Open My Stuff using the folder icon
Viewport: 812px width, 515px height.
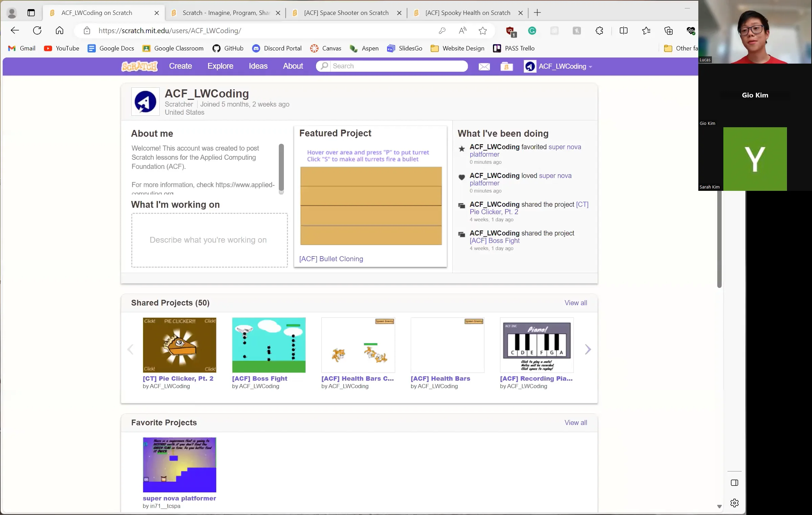(x=506, y=66)
